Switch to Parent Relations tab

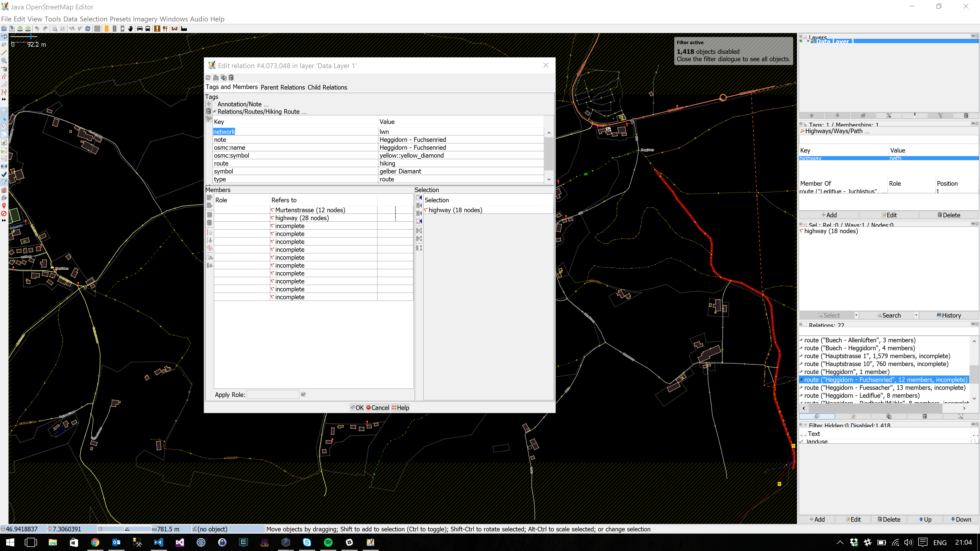point(283,87)
